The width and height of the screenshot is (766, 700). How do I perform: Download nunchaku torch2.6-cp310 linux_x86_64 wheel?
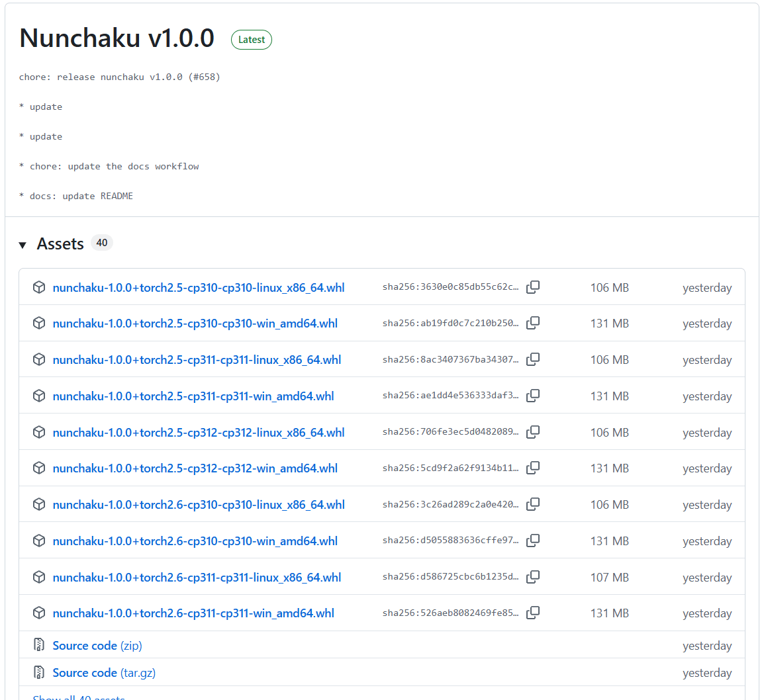(x=199, y=505)
